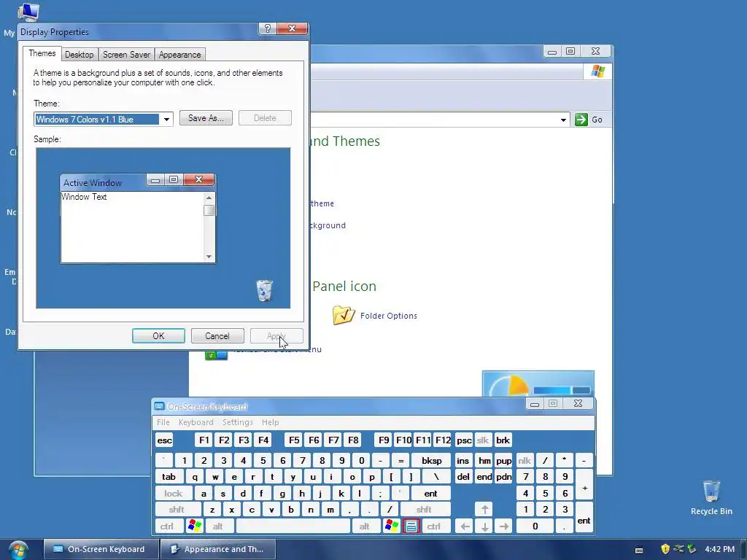Viewport: 747px width, 560px height.
Task: Click the Save As... button
Action: pyautogui.click(x=206, y=118)
